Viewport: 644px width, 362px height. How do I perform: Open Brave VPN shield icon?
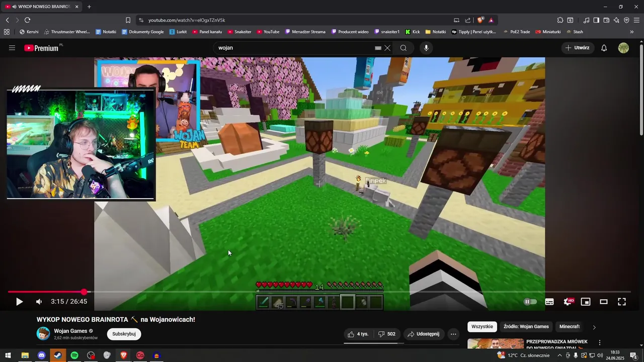[x=626, y=20]
